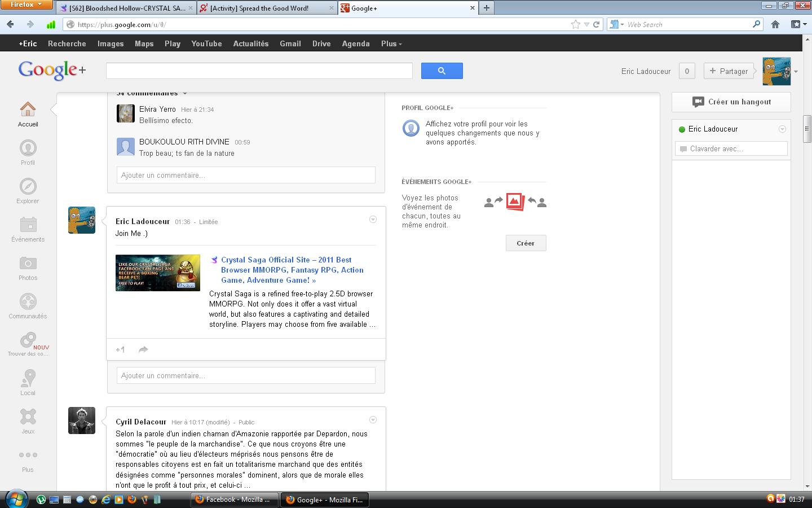
Task: Open the Local map pin icon
Action: click(x=28, y=378)
